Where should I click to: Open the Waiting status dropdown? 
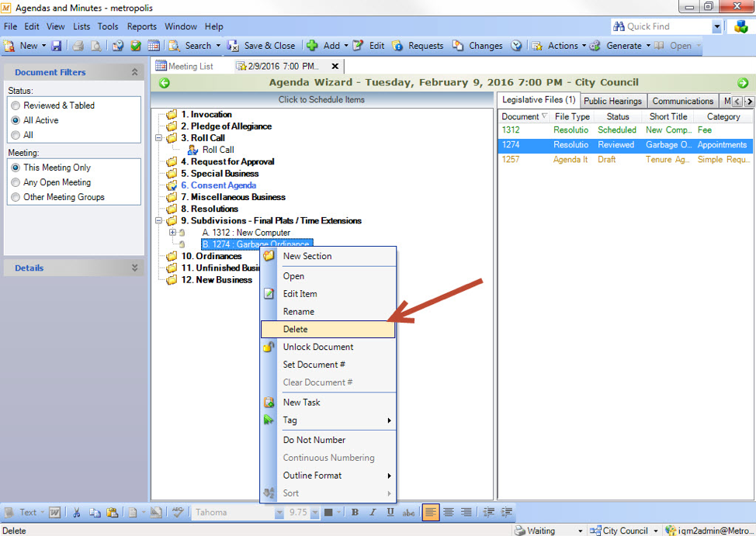click(x=580, y=531)
